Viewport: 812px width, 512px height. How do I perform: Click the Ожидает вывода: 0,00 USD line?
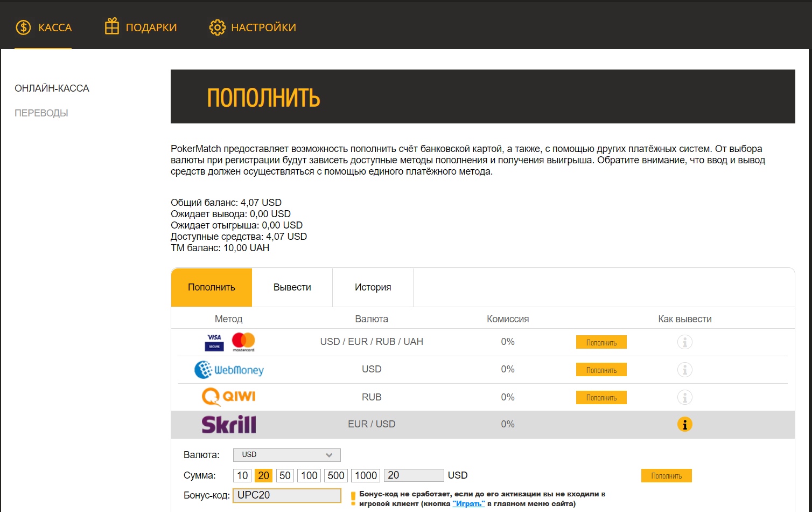click(231, 214)
